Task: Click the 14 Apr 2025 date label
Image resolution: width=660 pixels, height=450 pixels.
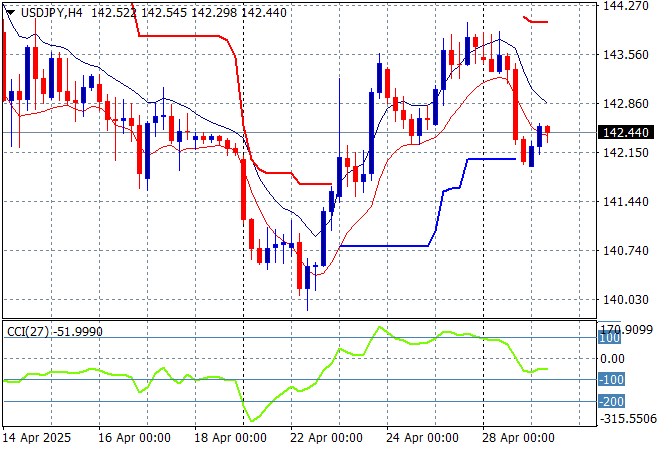Action: pyautogui.click(x=37, y=438)
